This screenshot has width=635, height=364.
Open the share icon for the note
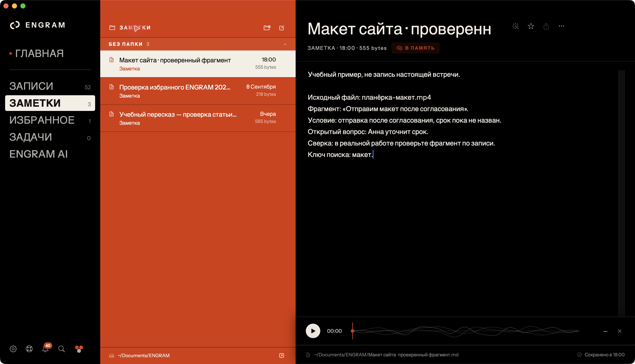point(546,26)
